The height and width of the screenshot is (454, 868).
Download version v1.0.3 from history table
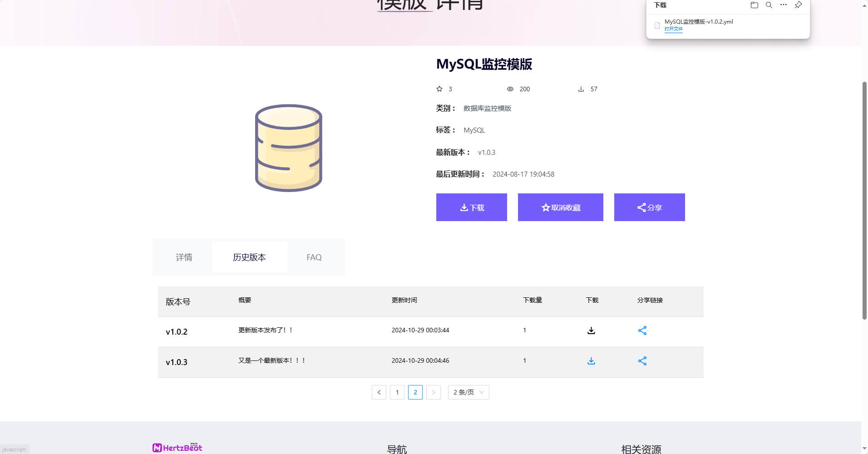coord(591,361)
